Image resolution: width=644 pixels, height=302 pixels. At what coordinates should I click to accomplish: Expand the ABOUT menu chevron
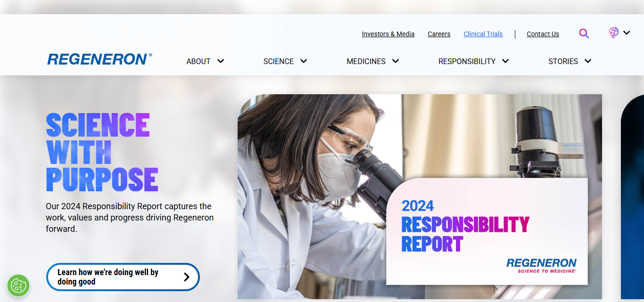220,61
